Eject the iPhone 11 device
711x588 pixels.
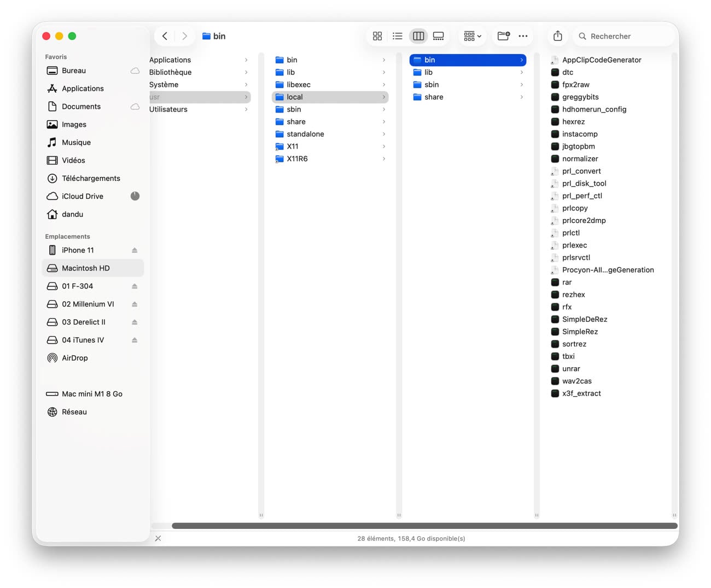click(135, 250)
